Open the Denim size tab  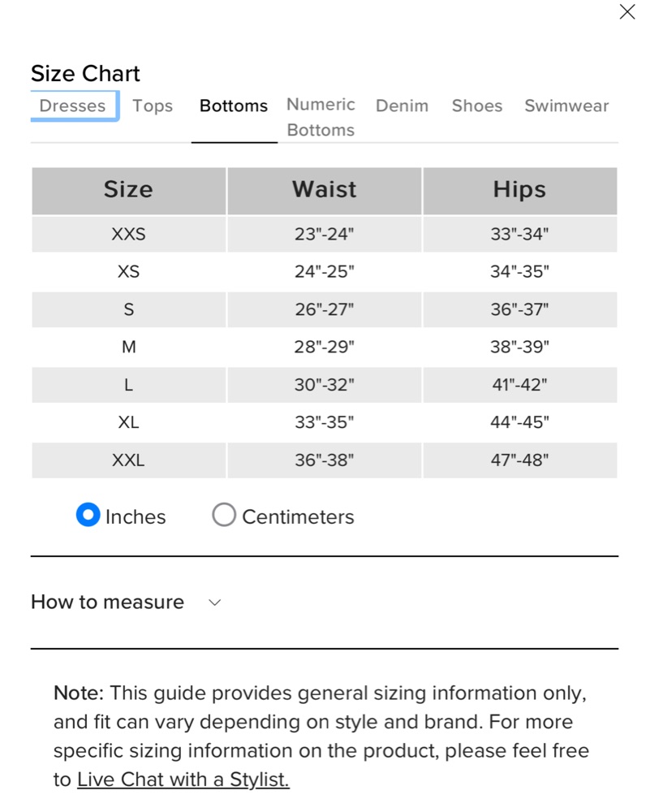point(402,106)
